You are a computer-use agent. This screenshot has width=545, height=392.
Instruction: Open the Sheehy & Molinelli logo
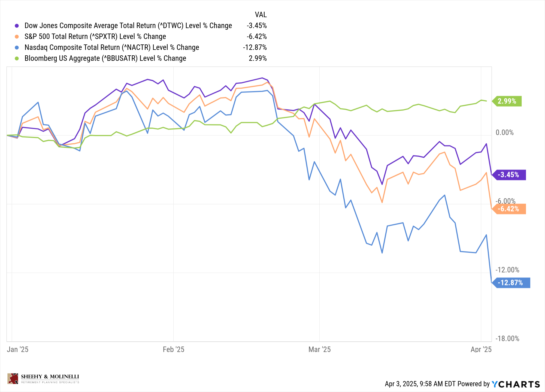click(x=43, y=378)
